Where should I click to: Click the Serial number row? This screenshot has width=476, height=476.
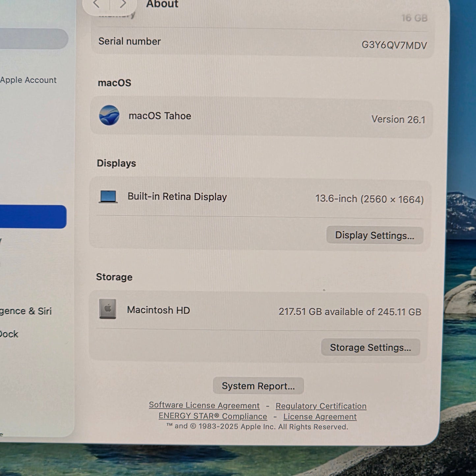[260, 42]
